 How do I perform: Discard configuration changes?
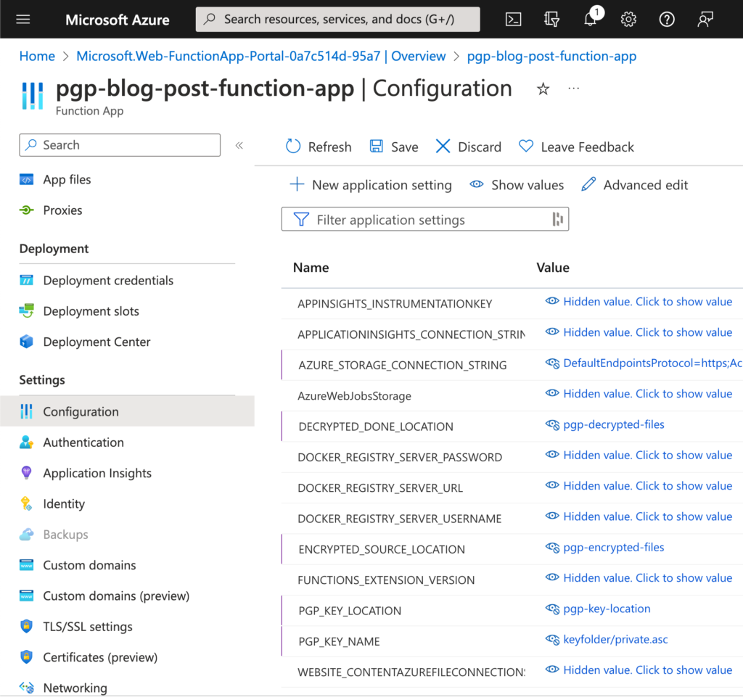[468, 147]
